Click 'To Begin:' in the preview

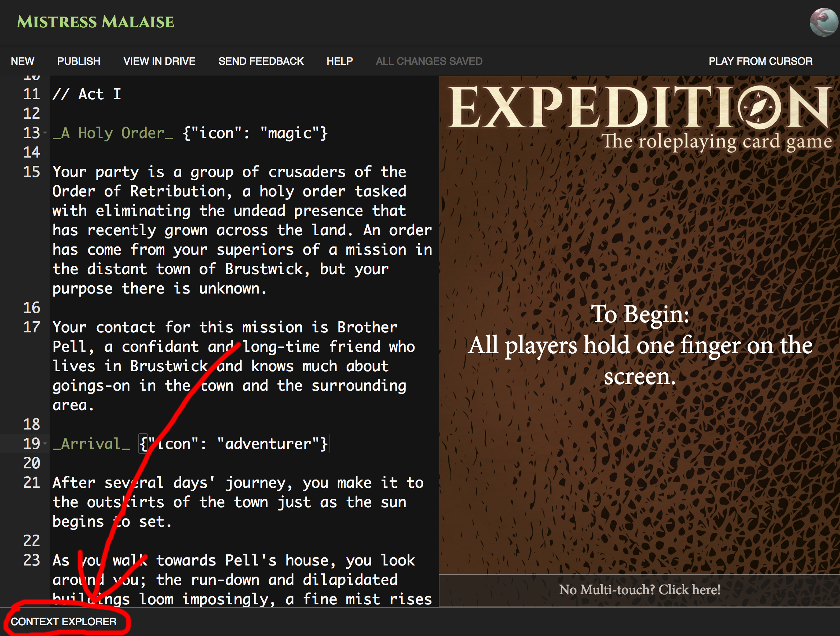pos(640,314)
